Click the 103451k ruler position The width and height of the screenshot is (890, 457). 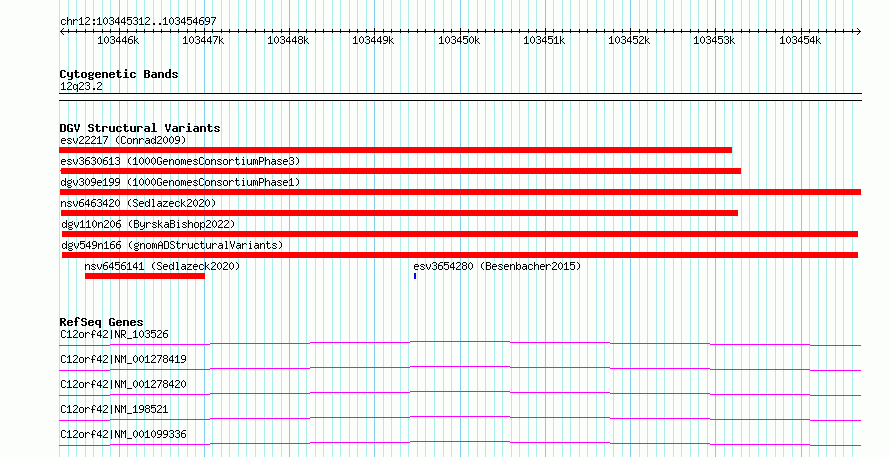[x=544, y=41]
